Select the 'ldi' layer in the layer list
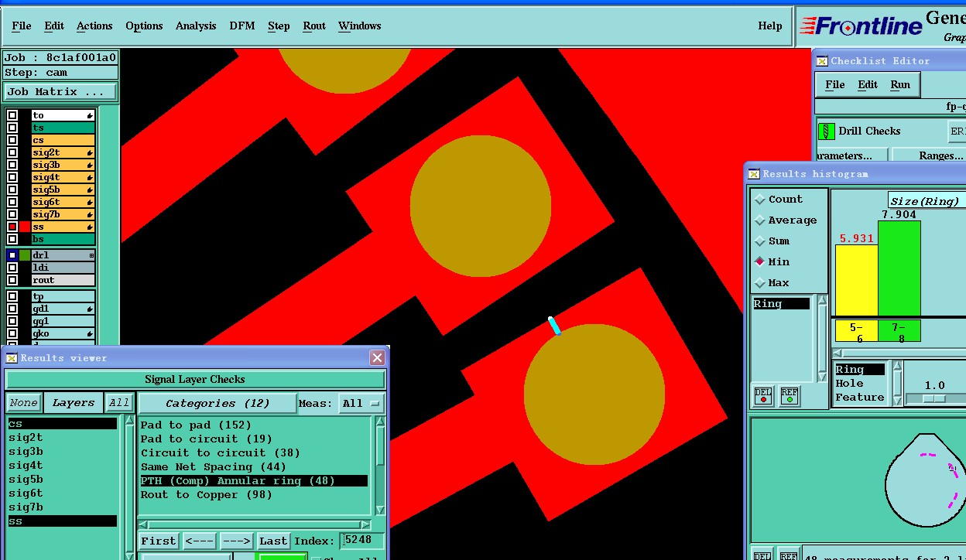The image size is (966, 560). click(x=63, y=268)
